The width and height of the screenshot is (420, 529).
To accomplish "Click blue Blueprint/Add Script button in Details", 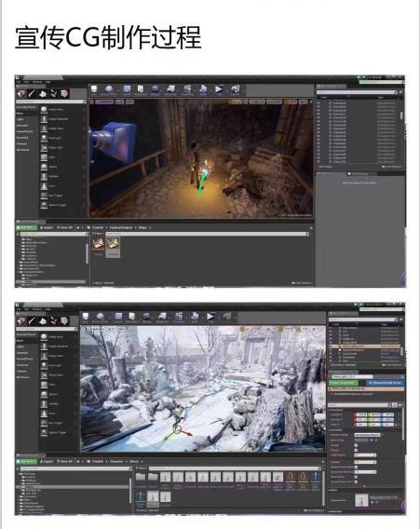I will click(386, 383).
